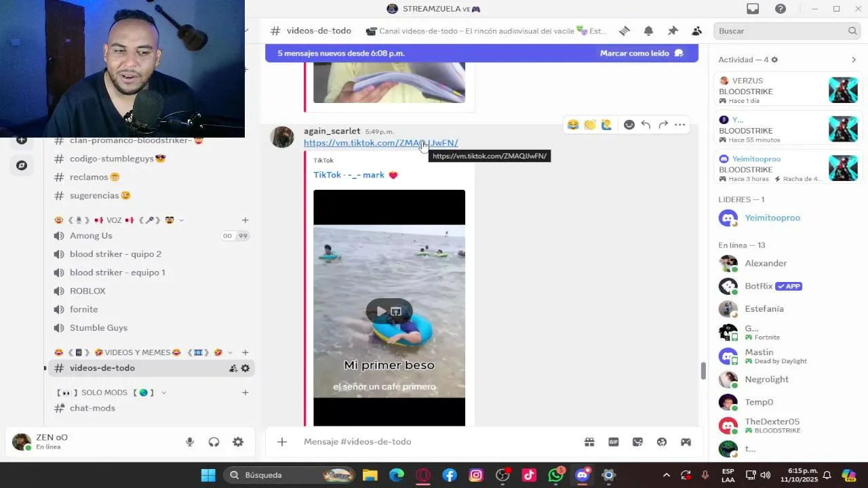The width and height of the screenshot is (868, 488).
Task: Click Marcar como leído button
Action: tap(641, 53)
